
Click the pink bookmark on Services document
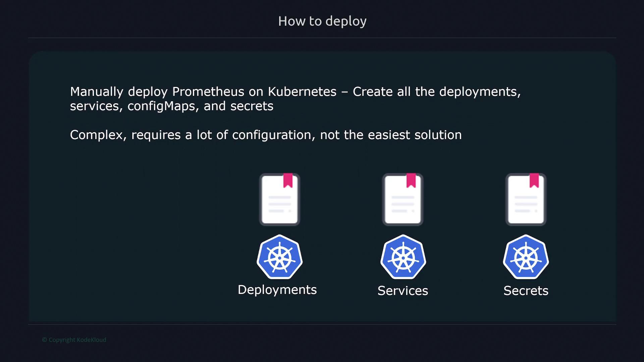click(x=411, y=180)
